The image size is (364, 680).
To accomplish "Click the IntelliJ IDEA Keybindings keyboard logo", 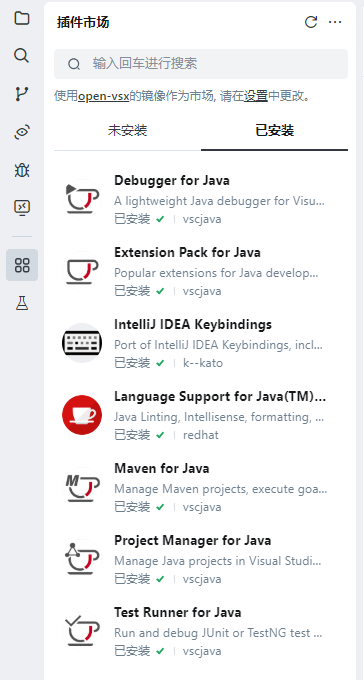I will (x=82, y=343).
